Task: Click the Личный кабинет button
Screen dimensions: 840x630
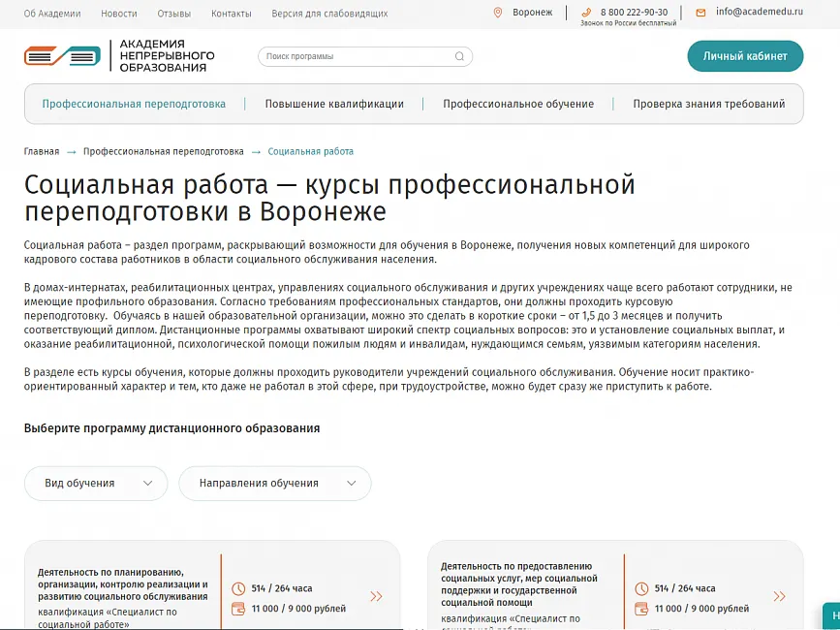Action: coord(745,56)
